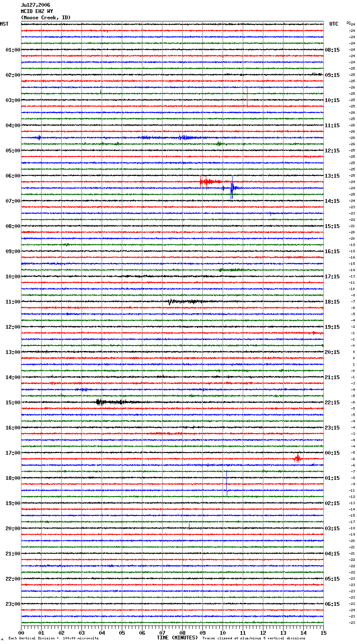The image size is (357, 644).
Task: Select the 06:00 MST hour label
Action: 13,176
